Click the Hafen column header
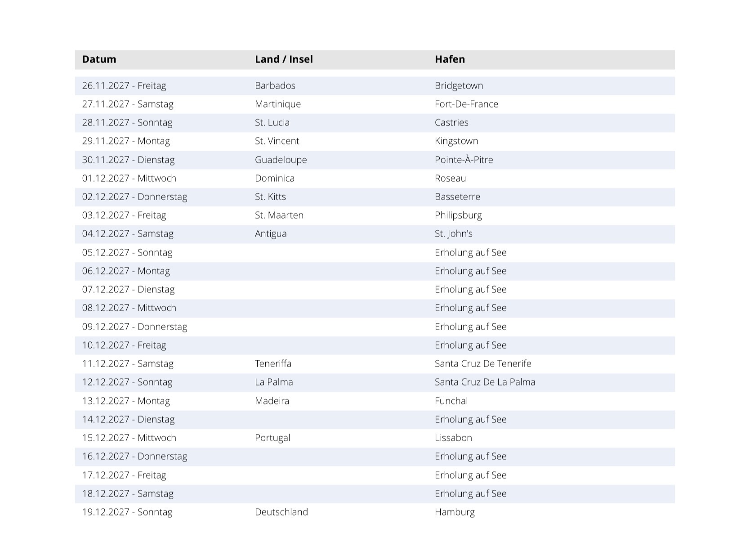The height and width of the screenshot is (560, 750). (450, 59)
